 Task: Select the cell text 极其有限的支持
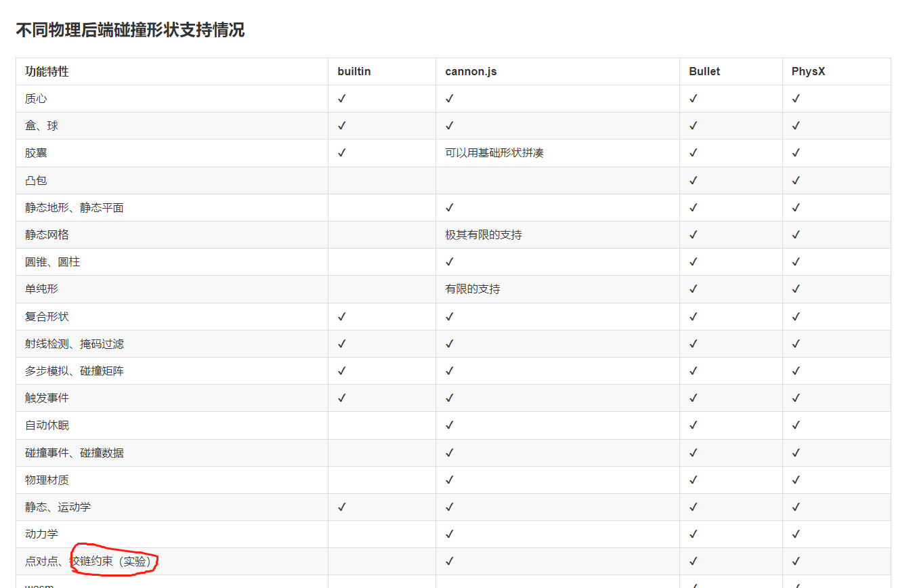click(x=484, y=235)
